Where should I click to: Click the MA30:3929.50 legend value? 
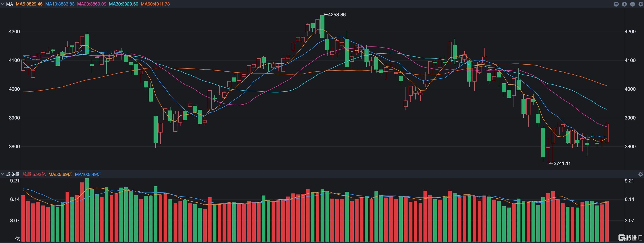124,4
